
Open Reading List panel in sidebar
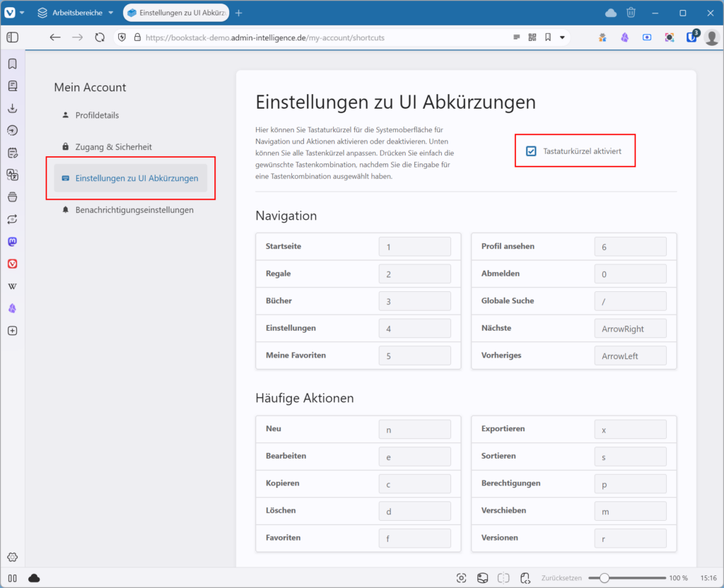click(x=13, y=86)
